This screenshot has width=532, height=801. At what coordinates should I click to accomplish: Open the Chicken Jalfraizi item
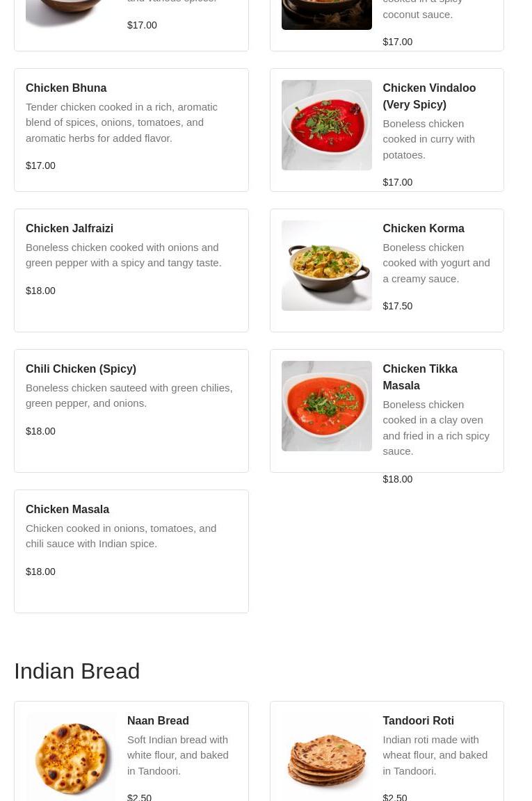(70, 229)
